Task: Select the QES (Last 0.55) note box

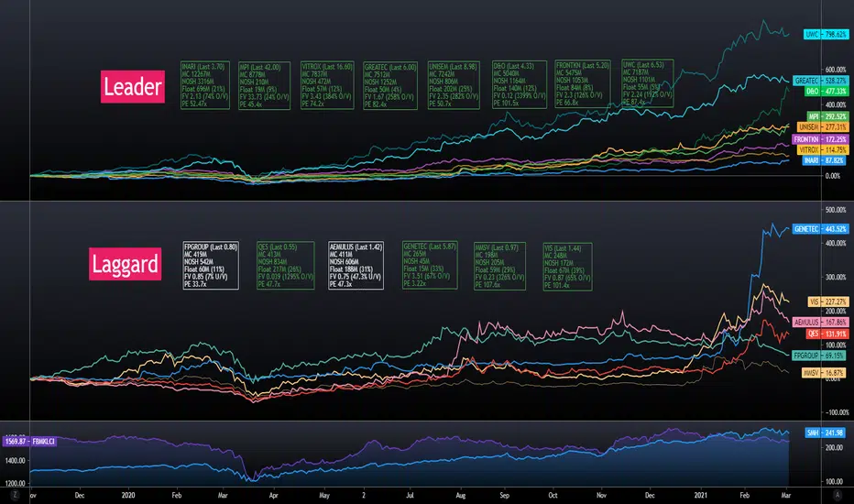Action: 285,266
